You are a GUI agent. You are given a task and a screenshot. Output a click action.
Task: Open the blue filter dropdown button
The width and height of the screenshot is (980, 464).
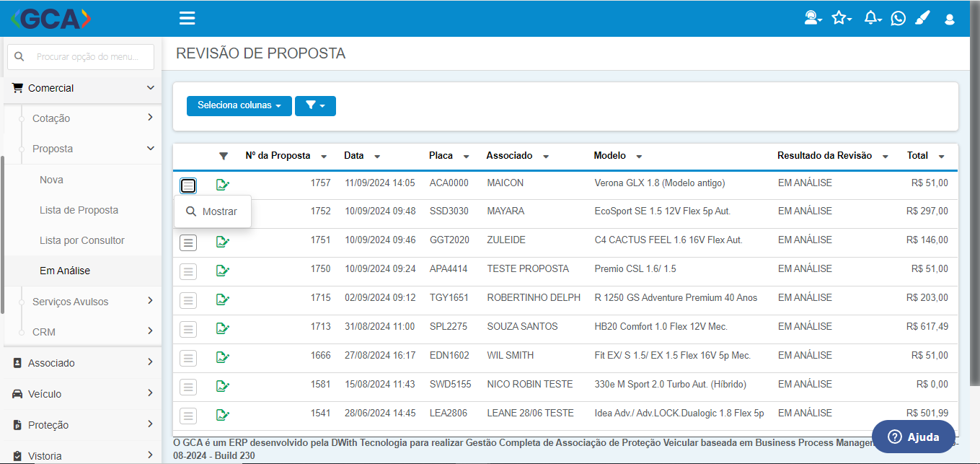coord(315,105)
